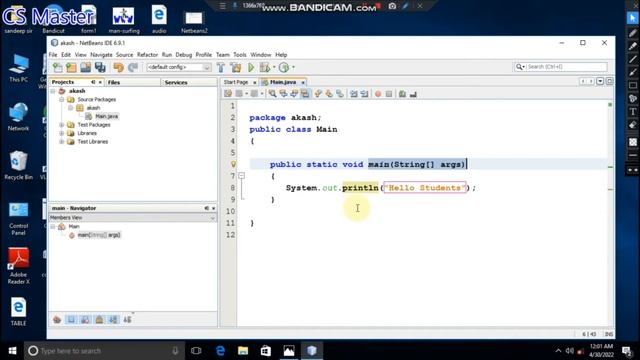This screenshot has width=640, height=360.
Task: Collapse the Source Packages node
Action: click(x=62, y=100)
